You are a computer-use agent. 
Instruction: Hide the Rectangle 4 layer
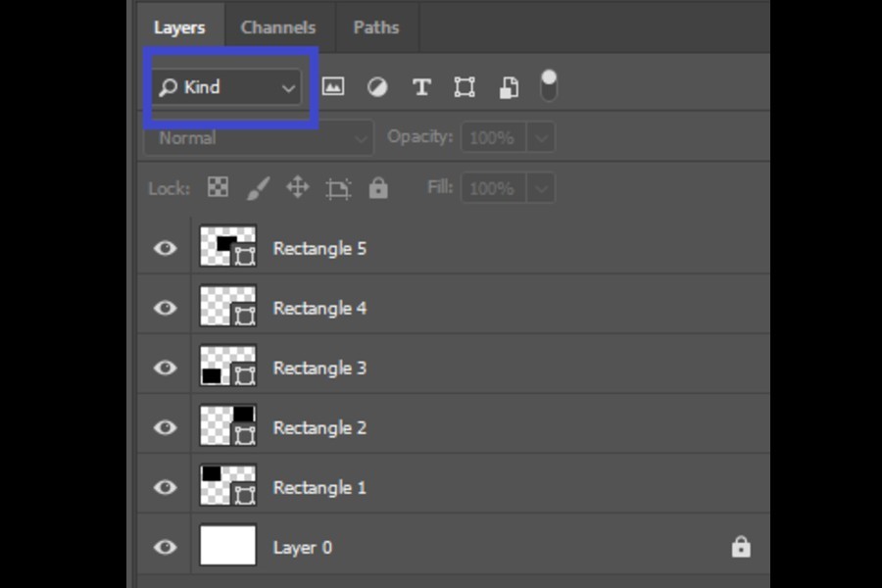point(166,308)
